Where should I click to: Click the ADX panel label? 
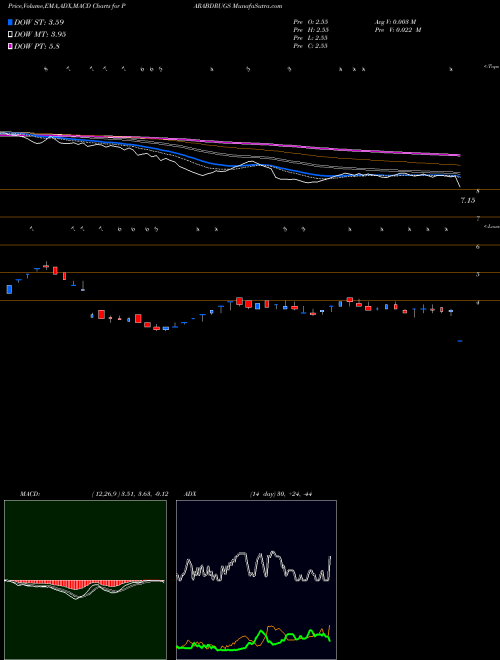click(191, 494)
